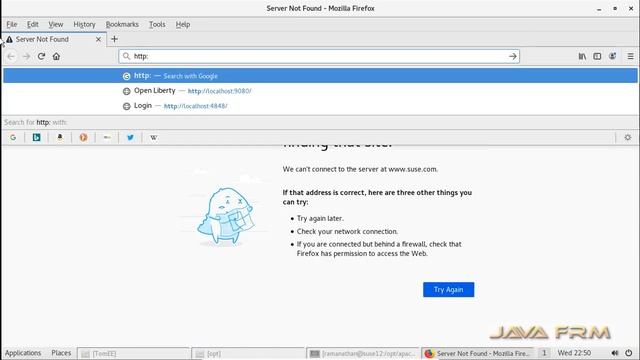Viewport: 640px width, 360px height.
Task: Close the Server Not Found tab
Action: (x=98, y=39)
